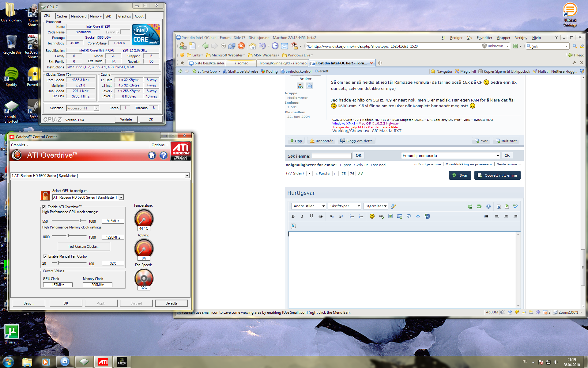The width and height of the screenshot is (588, 368).
Task: Open the display selector dropdown in Catalyst
Action: click(x=187, y=176)
